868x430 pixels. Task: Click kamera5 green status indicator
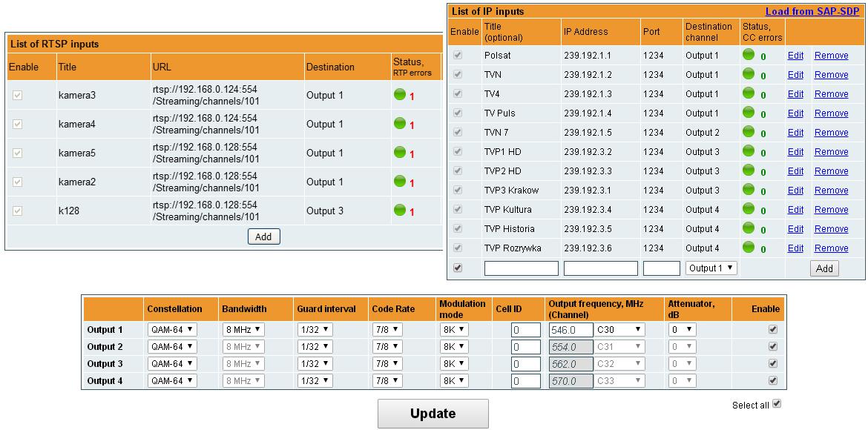pos(400,152)
